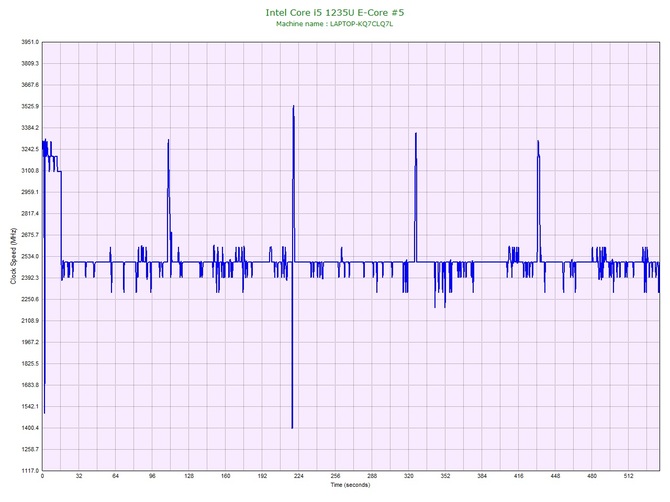Select the 64 seconds x-axis label
The image size is (670, 502).
tap(115, 476)
